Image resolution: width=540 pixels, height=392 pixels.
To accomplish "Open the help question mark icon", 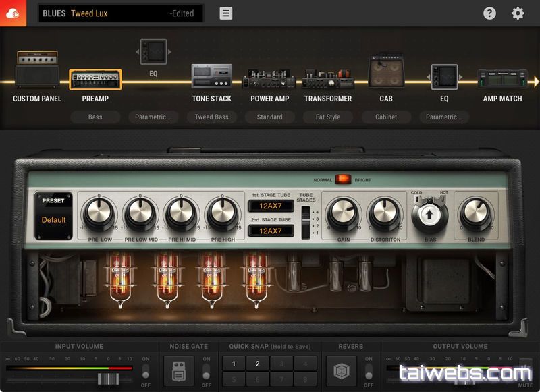I will coord(489,13).
